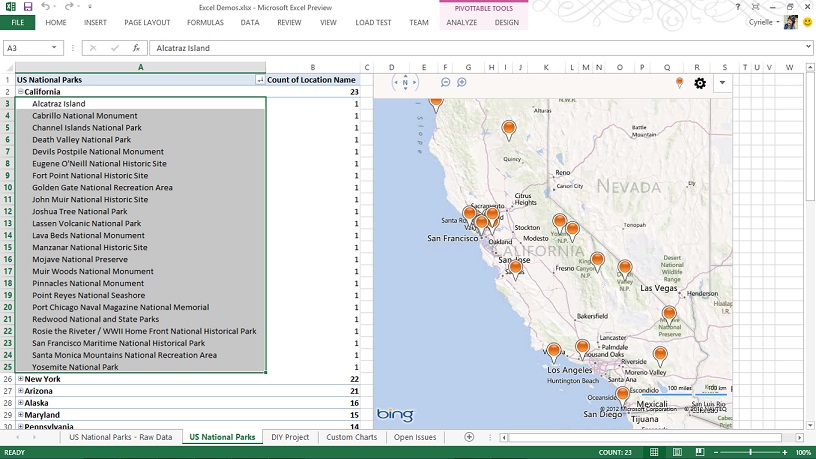Image resolution: width=816 pixels, height=459 pixels.
Task: Add a new sheet with plus icon
Action: click(x=469, y=437)
